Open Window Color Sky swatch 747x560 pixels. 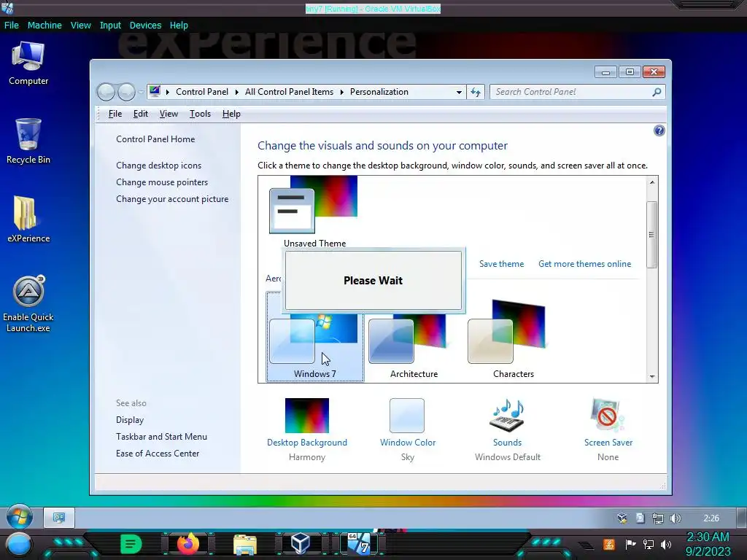pyautogui.click(x=407, y=416)
